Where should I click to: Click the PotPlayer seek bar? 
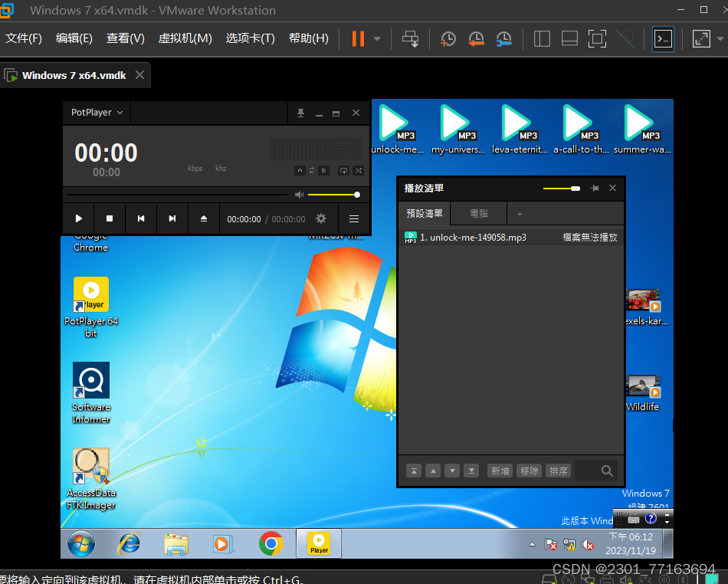click(176, 195)
